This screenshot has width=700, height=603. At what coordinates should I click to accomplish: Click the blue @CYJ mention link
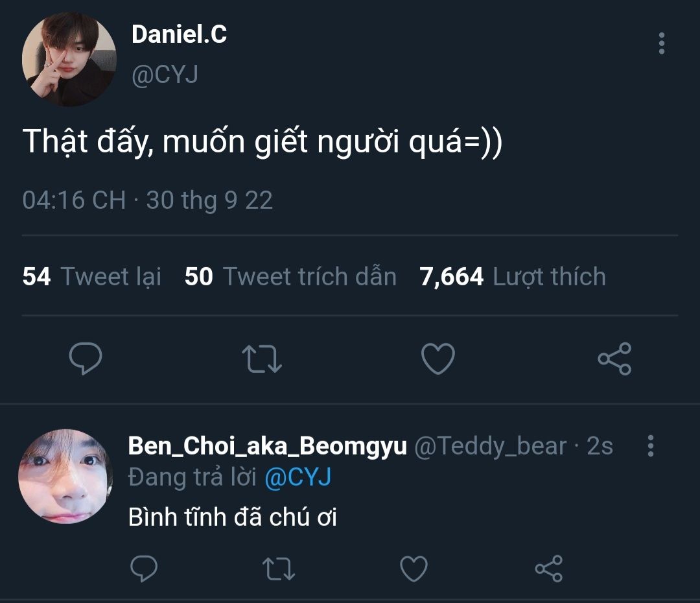297,478
